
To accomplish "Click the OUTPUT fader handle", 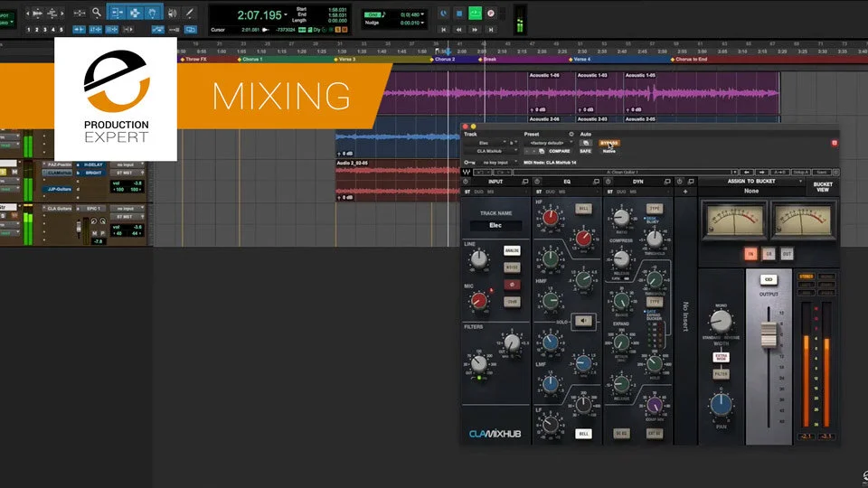I will click(769, 334).
